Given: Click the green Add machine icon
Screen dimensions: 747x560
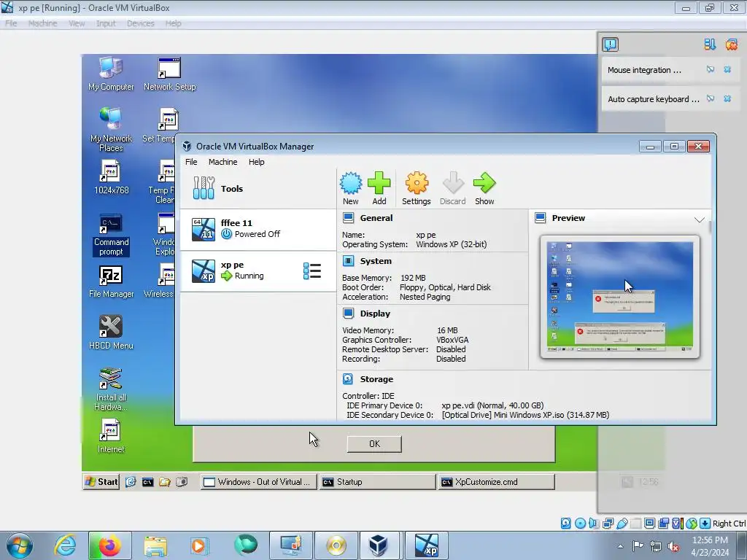Looking at the screenshot, I should click(379, 188).
